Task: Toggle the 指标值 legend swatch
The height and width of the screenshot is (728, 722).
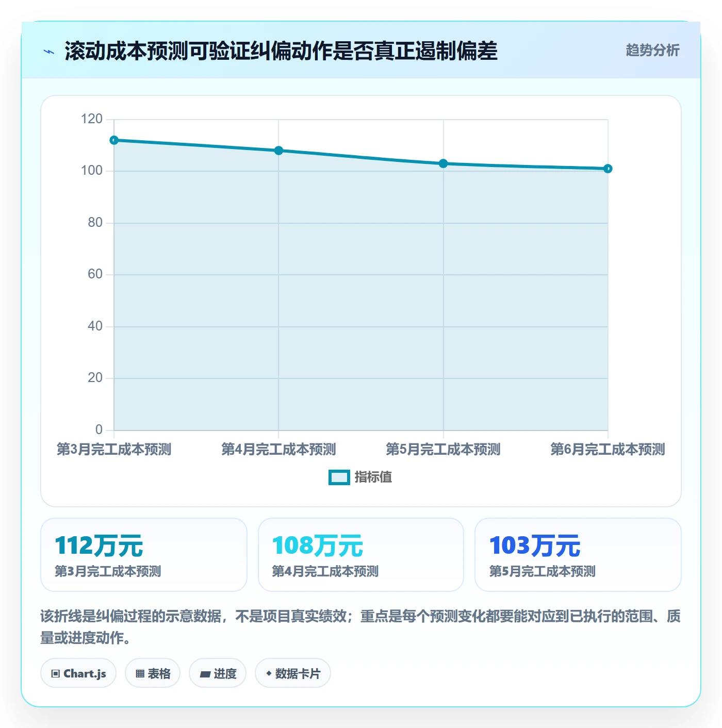Action: point(339,477)
